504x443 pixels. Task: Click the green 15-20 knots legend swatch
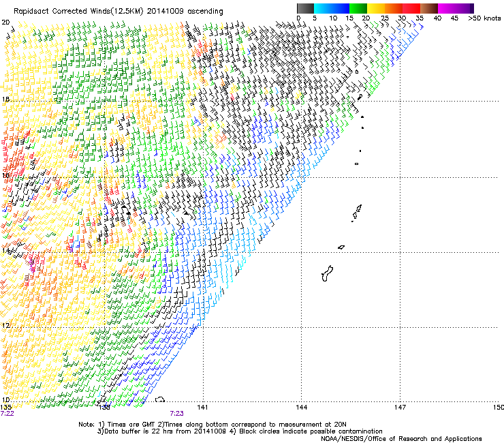(x=358, y=8)
